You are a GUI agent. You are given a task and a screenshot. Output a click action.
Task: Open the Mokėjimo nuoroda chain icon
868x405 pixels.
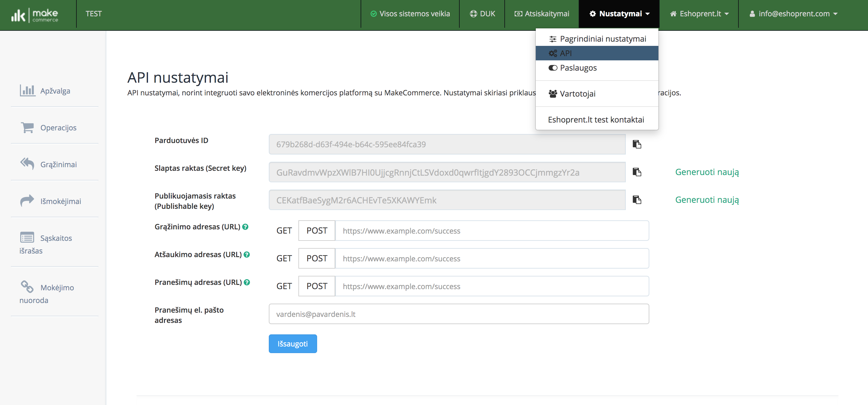(x=27, y=287)
